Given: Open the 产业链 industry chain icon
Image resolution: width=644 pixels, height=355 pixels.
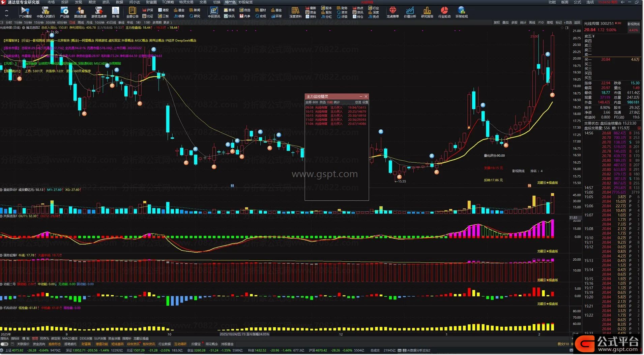Looking at the screenshot, I should [x=64, y=12].
